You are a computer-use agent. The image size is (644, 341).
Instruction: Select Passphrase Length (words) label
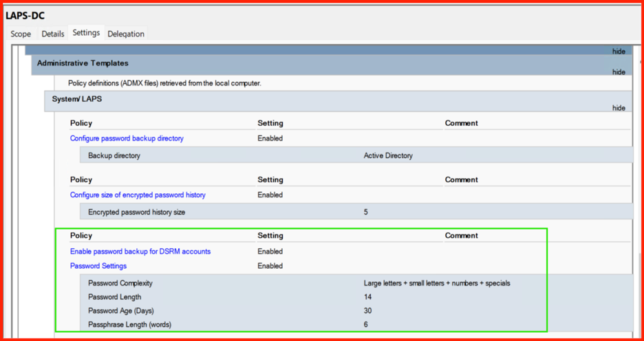point(129,324)
